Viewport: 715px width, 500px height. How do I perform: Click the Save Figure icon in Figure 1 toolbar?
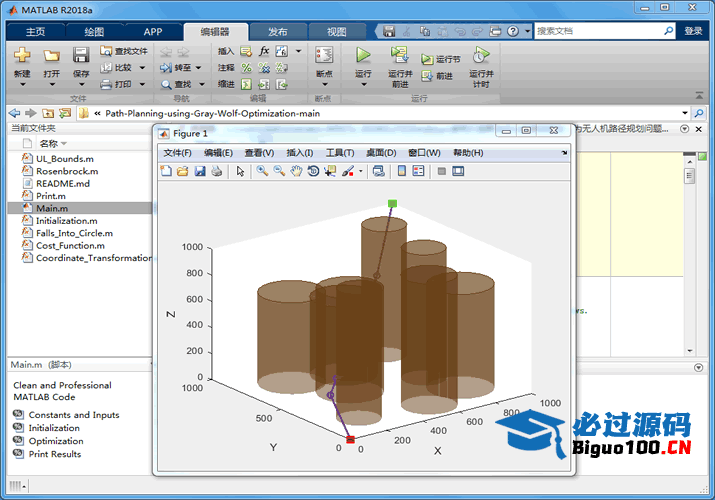pos(200,171)
